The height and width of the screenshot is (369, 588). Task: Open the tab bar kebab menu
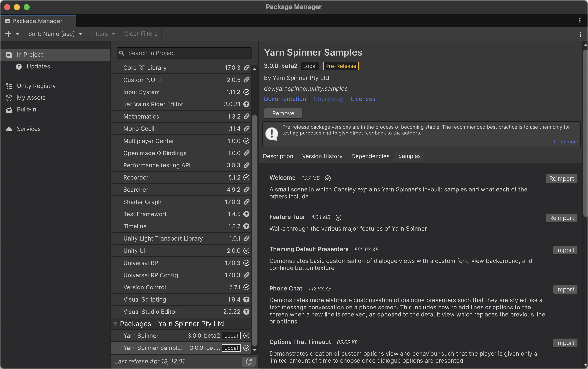point(580,20)
